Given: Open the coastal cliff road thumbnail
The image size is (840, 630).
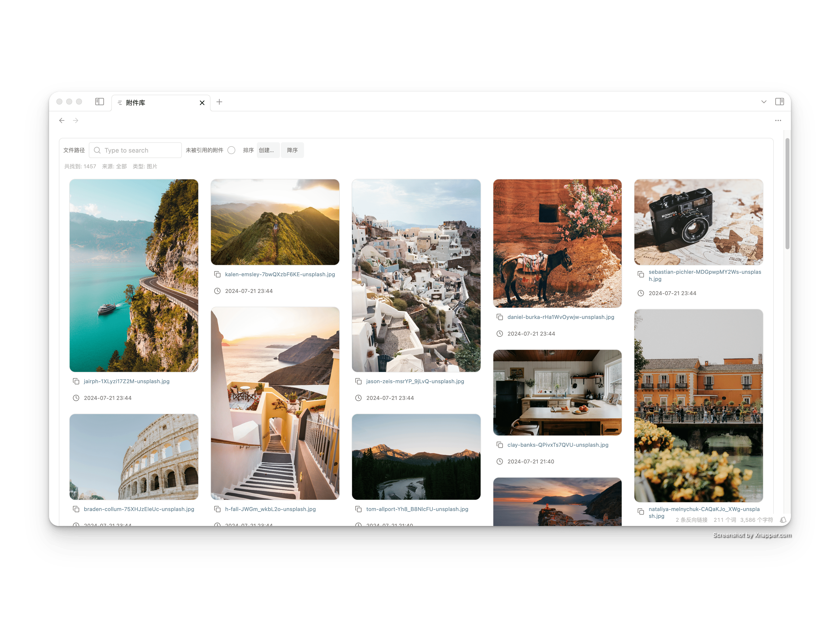Looking at the screenshot, I should pyautogui.click(x=134, y=275).
